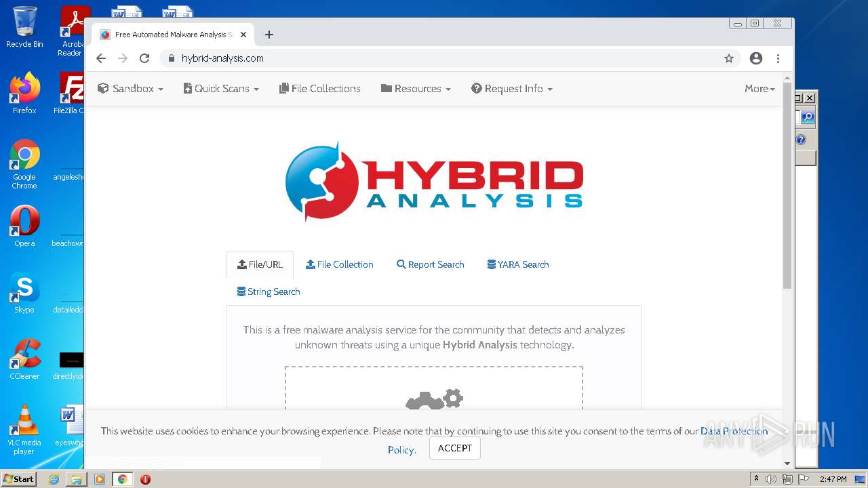Open the Acrobat Reader desktop shortcut

72,30
